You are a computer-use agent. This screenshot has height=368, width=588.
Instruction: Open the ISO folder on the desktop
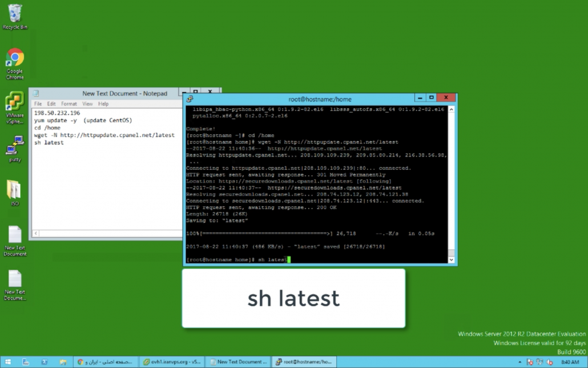[x=15, y=190]
